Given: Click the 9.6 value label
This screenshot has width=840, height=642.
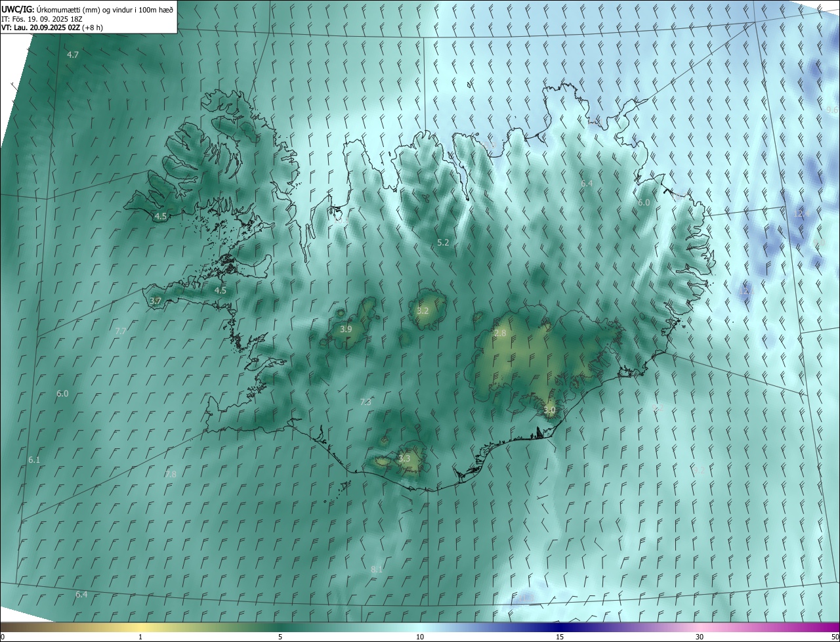Looking at the screenshot, I should 832,110.
